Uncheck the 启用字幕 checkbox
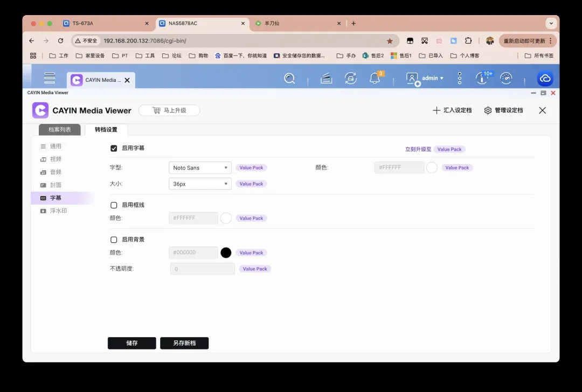 pyautogui.click(x=114, y=148)
